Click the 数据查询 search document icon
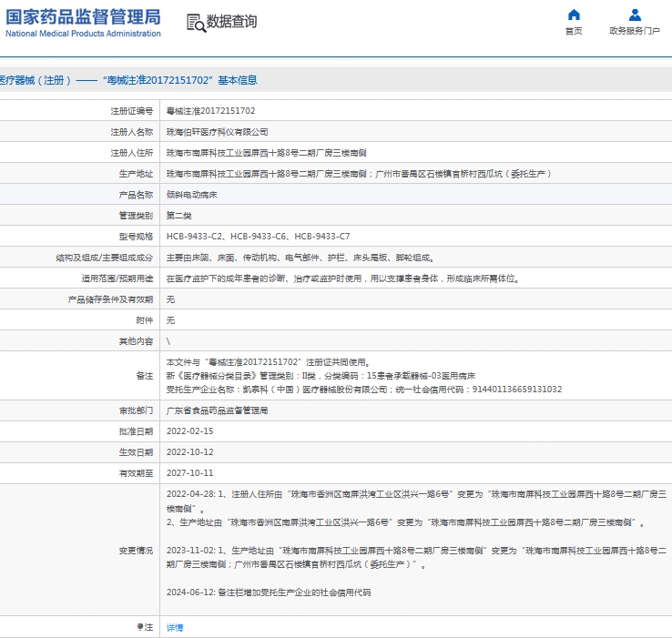 (x=196, y=23)
